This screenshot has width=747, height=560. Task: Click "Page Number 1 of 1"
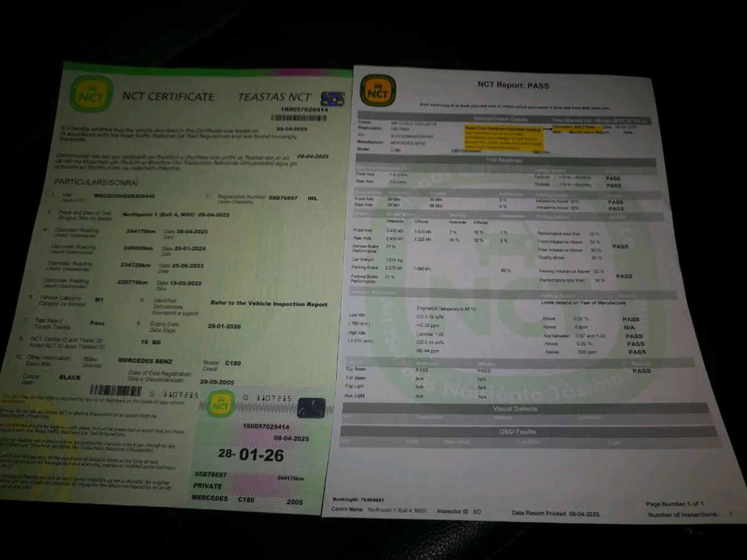pyautogui.click(x=674, y=504)
